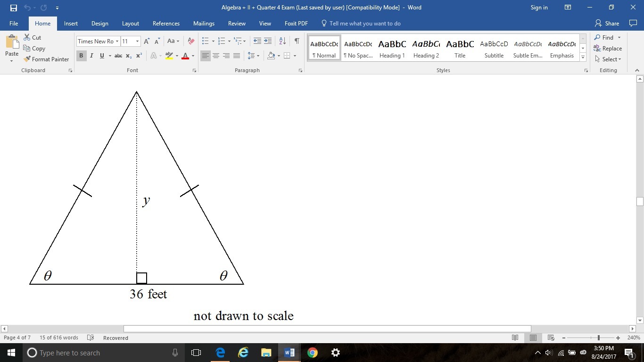Open the font name dropdown
Screen dimensions: 644x362
tap(117, 41)
